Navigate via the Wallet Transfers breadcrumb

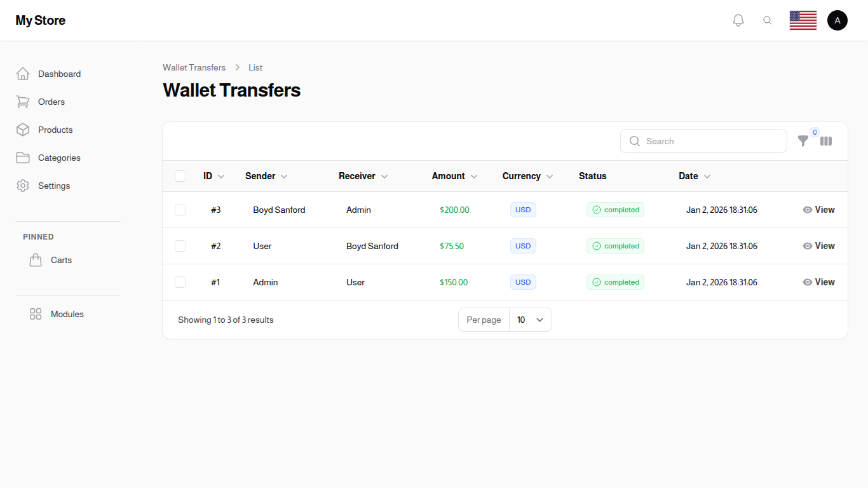tap(194, 67)
